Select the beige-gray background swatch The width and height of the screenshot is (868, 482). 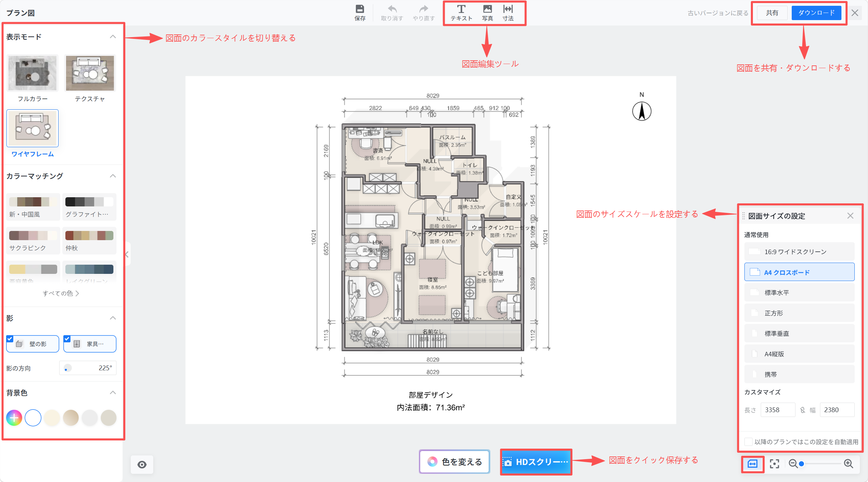(x=109, y=418)
